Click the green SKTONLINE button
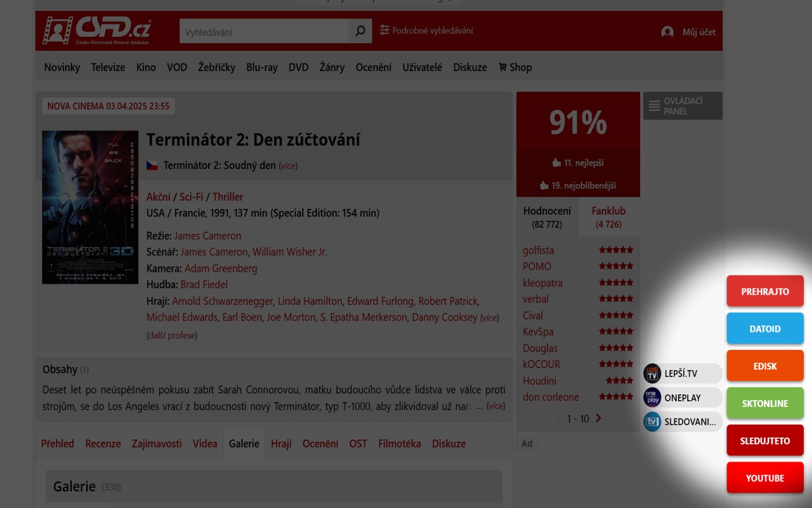Screen dimensions: 812x508 pos(765,403)
